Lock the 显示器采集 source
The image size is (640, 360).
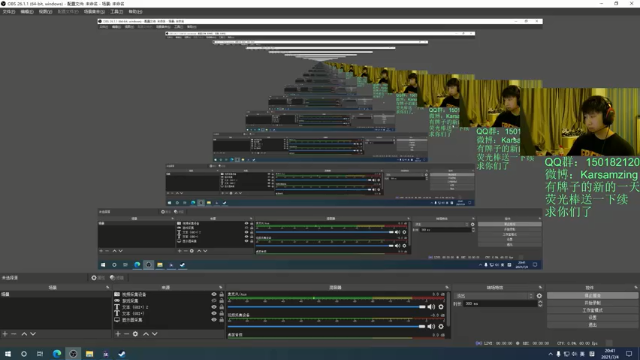(222, 320)
